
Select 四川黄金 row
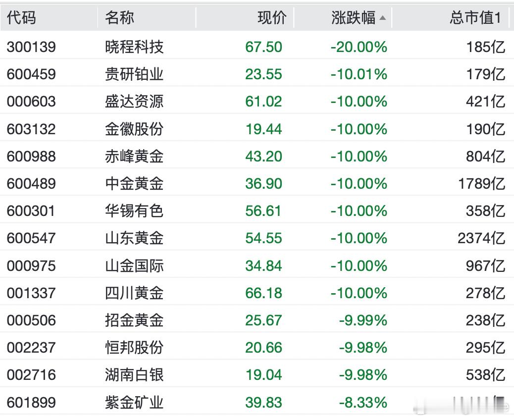(x=134, y=293)
